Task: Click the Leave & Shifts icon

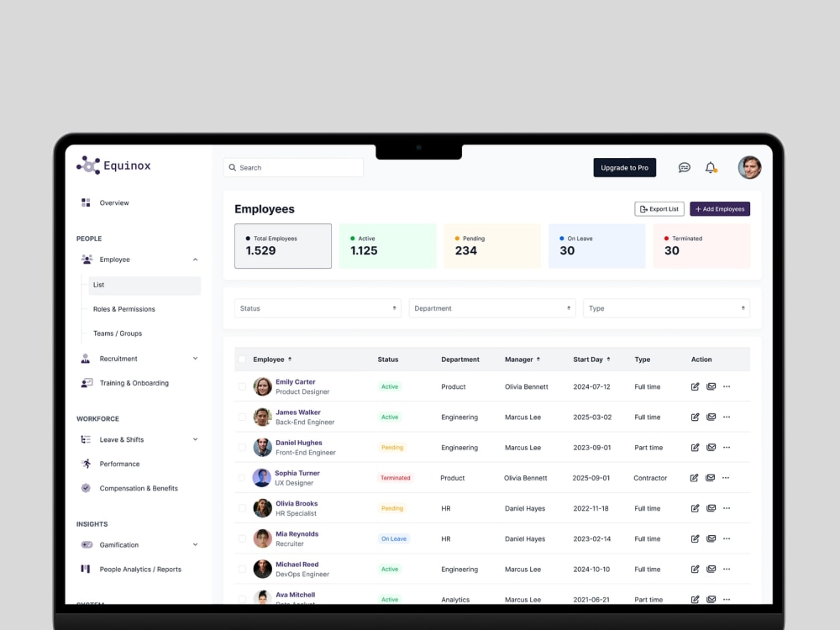Action: (x=86, y=439)
